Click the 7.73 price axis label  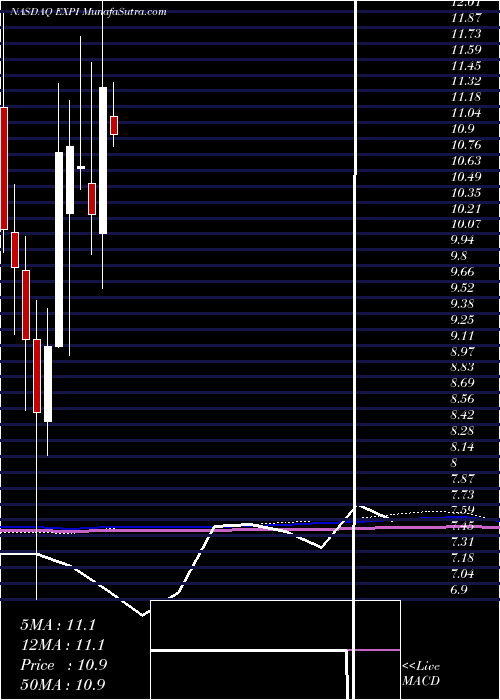pyautogui.click(x=462, y=495)
